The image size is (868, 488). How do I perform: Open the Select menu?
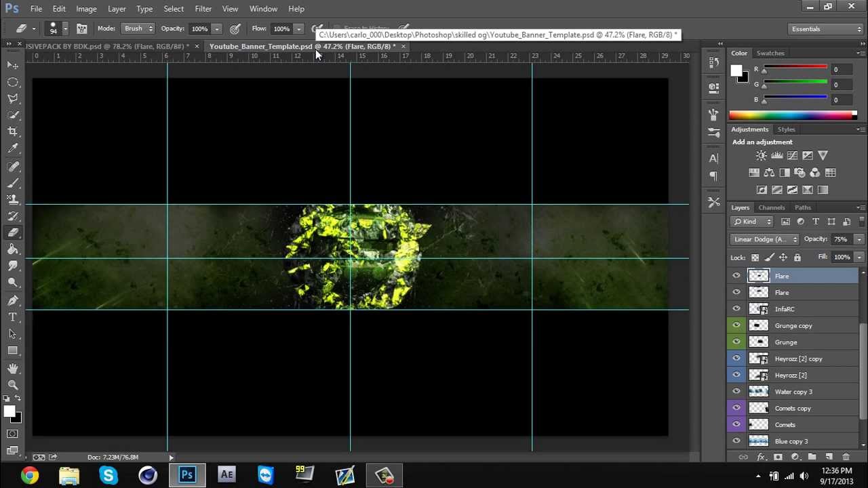click(x=174, y=9)
